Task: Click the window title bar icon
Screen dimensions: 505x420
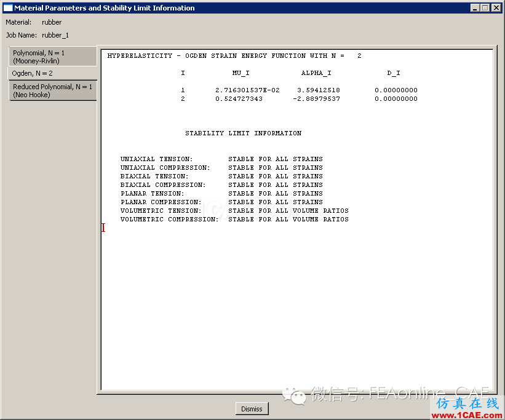Action: click(8, 8)
